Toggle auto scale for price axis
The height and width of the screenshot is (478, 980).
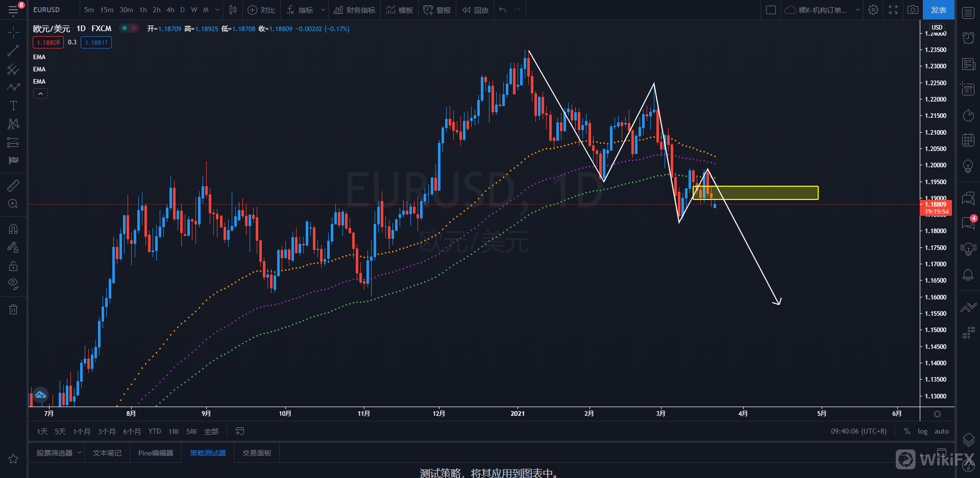pos(941,432)
